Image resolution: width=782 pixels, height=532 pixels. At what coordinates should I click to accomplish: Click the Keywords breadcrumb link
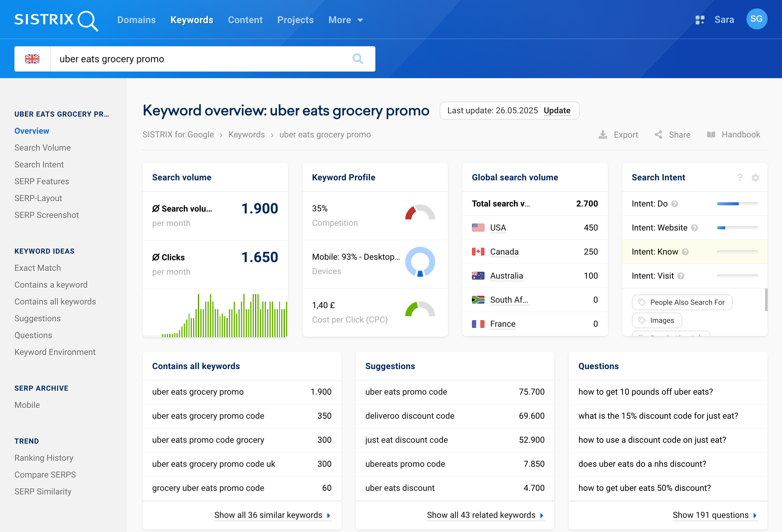click(x=246, y=135)
